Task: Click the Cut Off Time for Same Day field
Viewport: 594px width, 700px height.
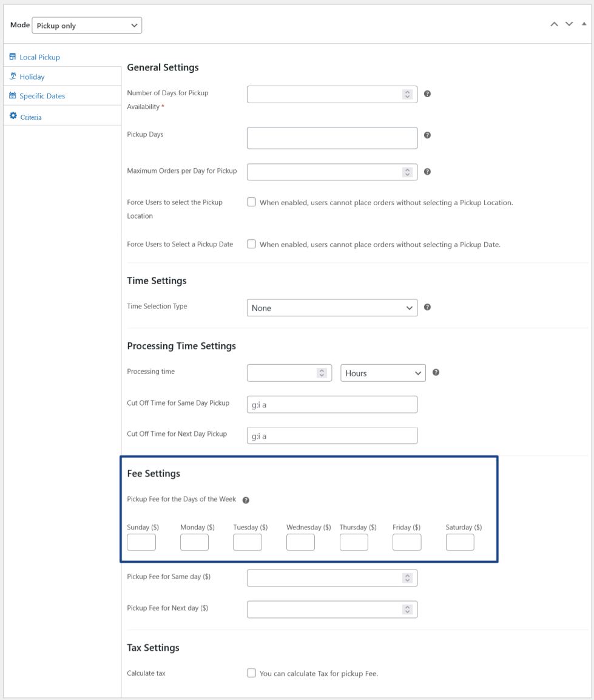Action: click(332, 404)
